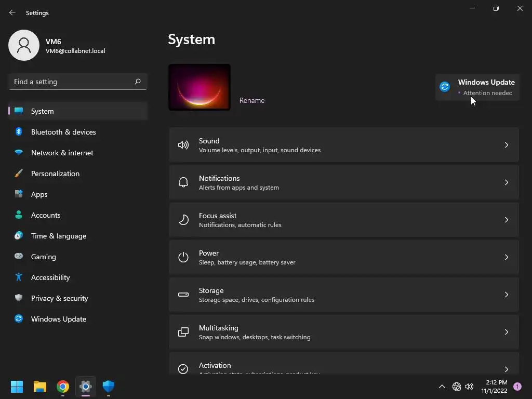Click the network globe icon in tray

(457, 387)
